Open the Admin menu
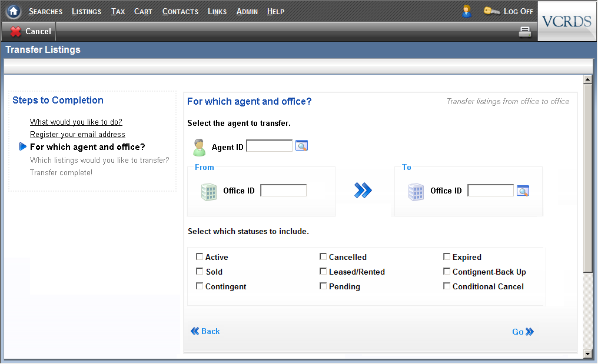598x364 pixels. (247, 11)
